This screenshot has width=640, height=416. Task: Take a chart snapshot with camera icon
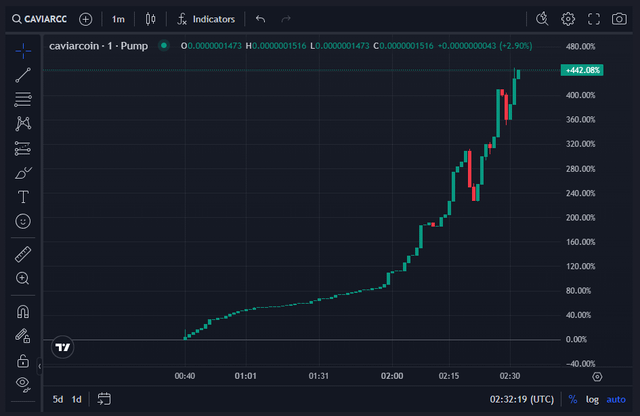(x=621, y=18)
